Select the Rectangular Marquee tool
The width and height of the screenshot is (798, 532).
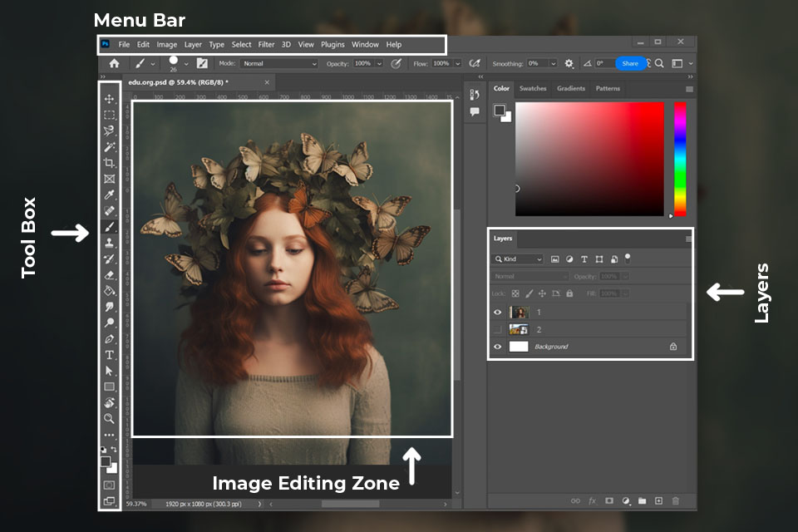click(x=109, y=115)
